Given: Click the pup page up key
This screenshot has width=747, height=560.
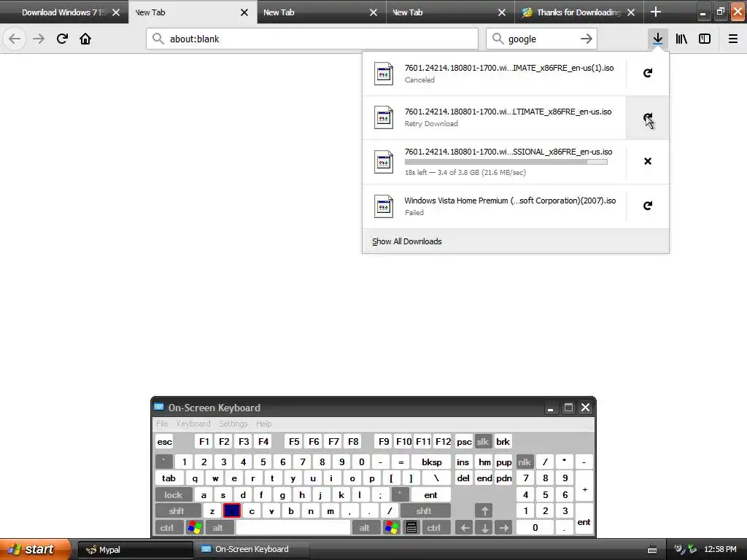Looking at the screenshot, I should 503,462.
